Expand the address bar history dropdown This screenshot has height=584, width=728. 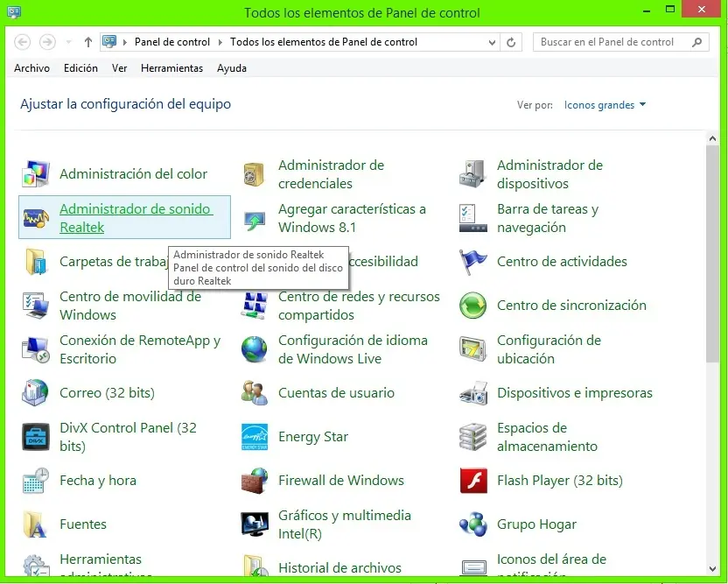pos(492,42)
